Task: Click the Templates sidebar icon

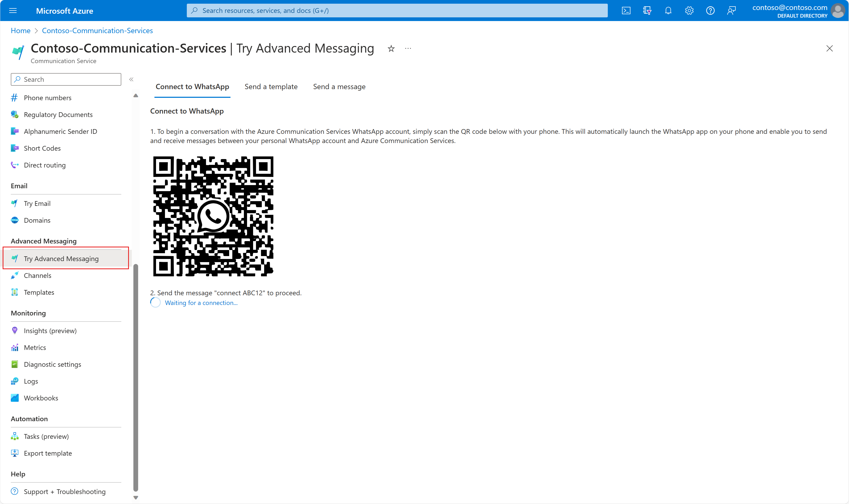Action: (x=14, y=292)
